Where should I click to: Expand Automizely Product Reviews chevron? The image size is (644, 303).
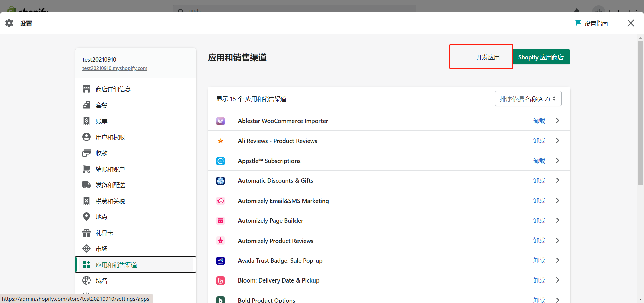click(558, 240)
